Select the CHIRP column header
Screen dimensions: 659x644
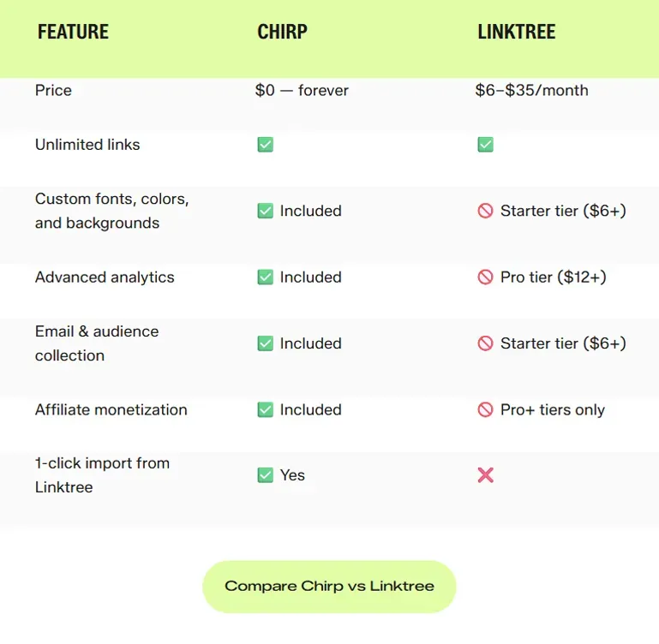[x=282, y=33]
